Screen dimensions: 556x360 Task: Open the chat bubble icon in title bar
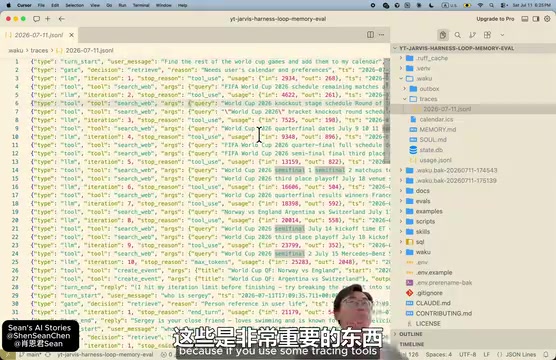36,19
